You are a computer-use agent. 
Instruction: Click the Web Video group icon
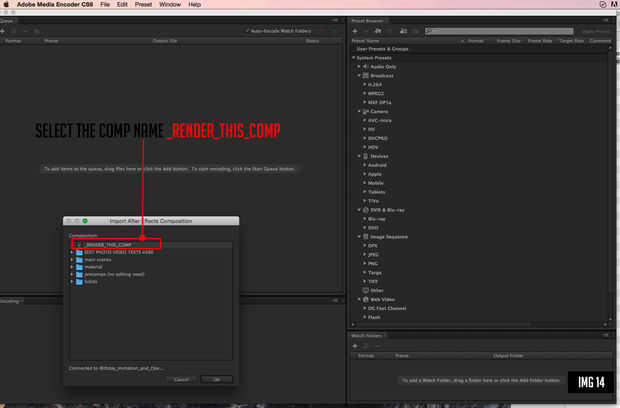(366, 299)
